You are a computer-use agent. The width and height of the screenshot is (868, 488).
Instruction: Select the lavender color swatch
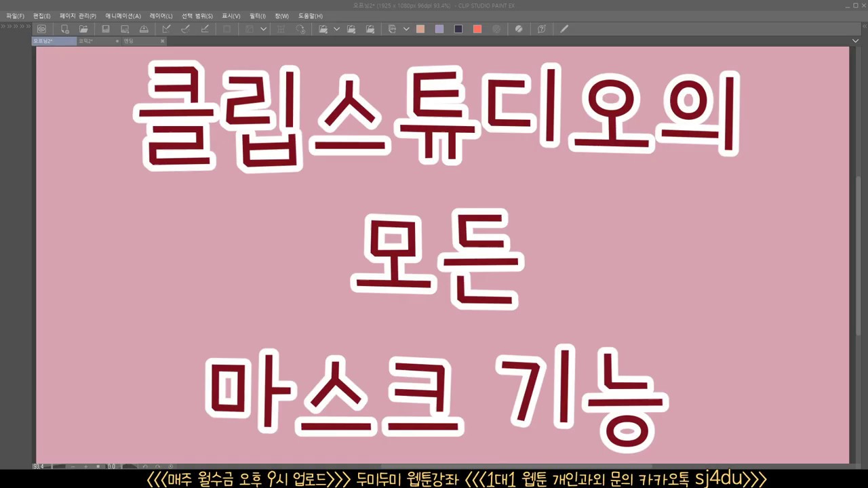coord(439,29)
